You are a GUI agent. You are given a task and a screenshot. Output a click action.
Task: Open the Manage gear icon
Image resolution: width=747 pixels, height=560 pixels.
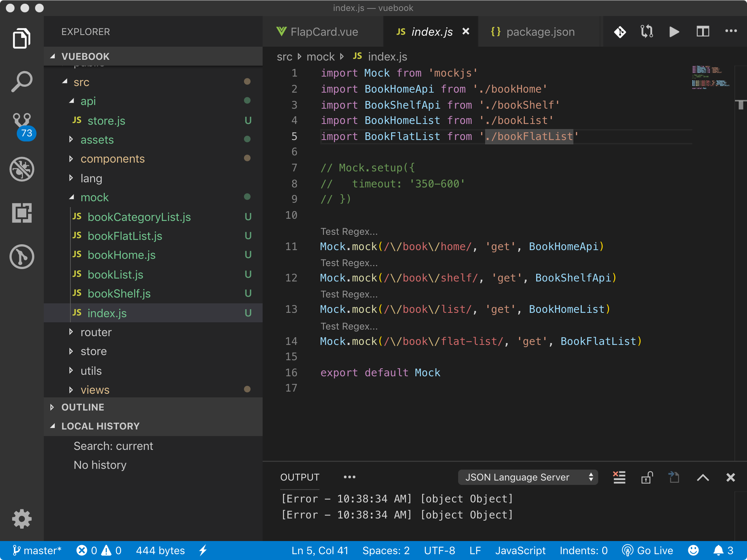point(22,518)
